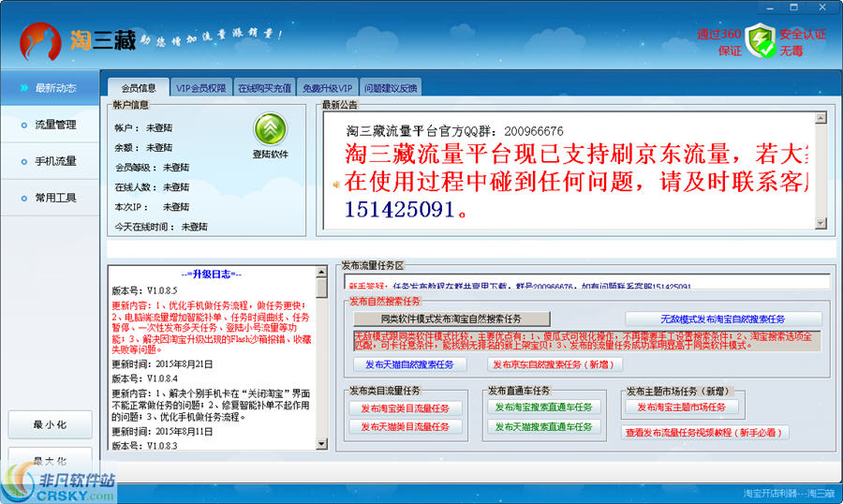
Task: Click the 淘三藏 red logo icon
Action: 40,41
